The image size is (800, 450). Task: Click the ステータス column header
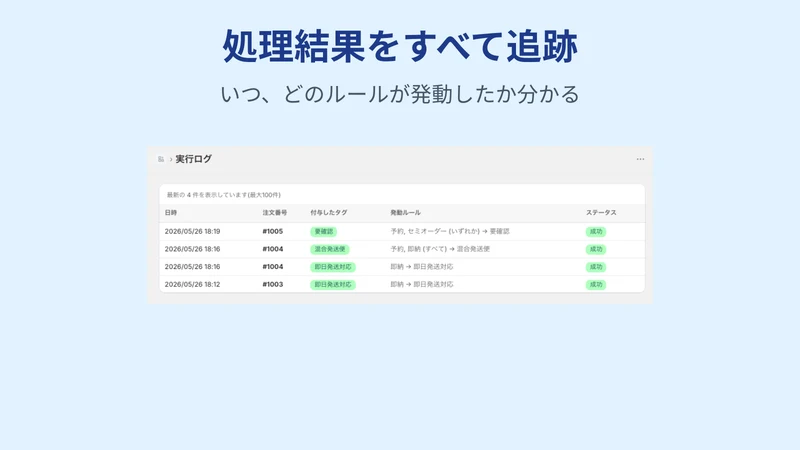(601, 213)
